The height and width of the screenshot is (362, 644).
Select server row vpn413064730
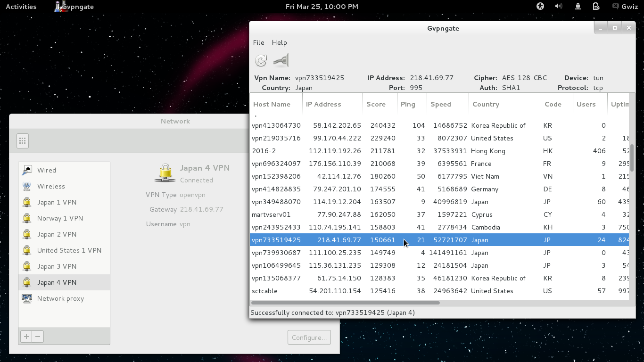pos(439,125)
